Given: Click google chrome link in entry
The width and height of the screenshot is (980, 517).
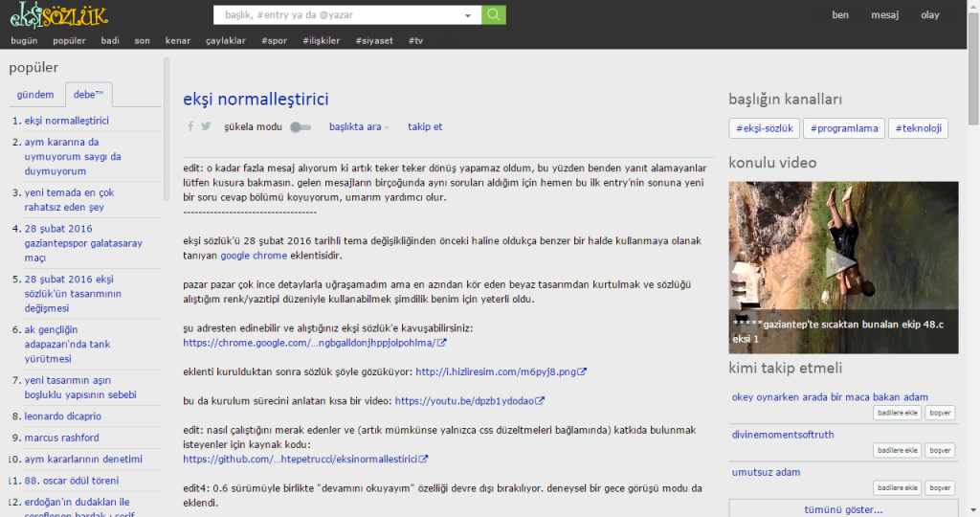Looking at the screenshot, I should [254, 255].
